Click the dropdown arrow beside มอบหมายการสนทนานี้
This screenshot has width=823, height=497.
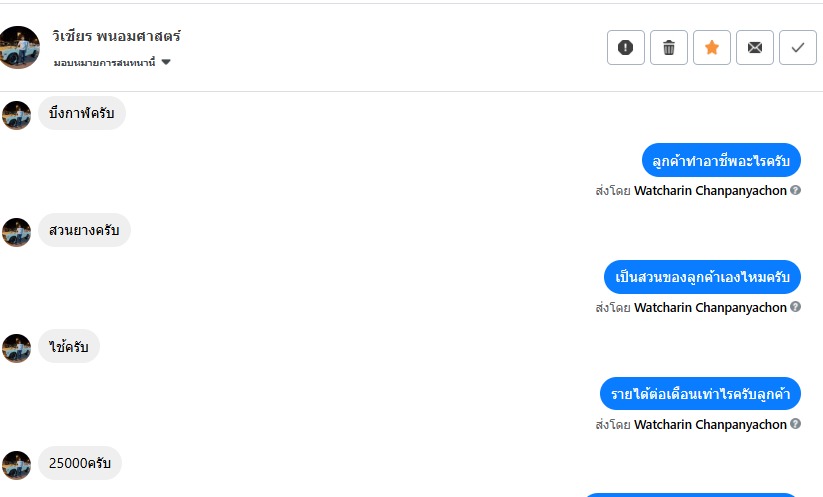[x=166, y=62]
